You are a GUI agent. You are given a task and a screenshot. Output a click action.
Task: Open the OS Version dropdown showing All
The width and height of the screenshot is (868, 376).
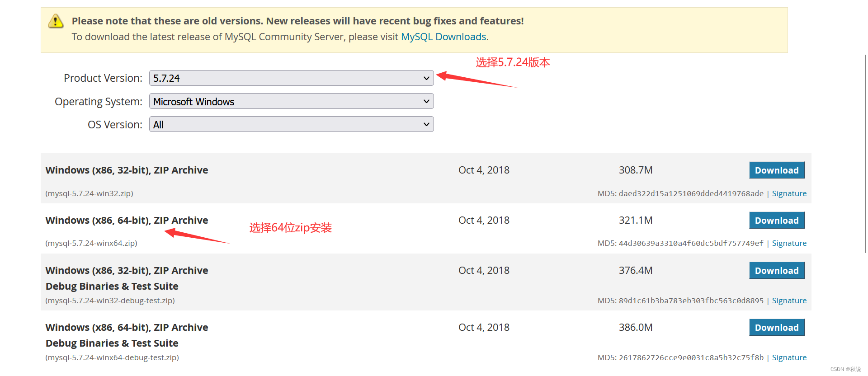click(x=292, y=124)
